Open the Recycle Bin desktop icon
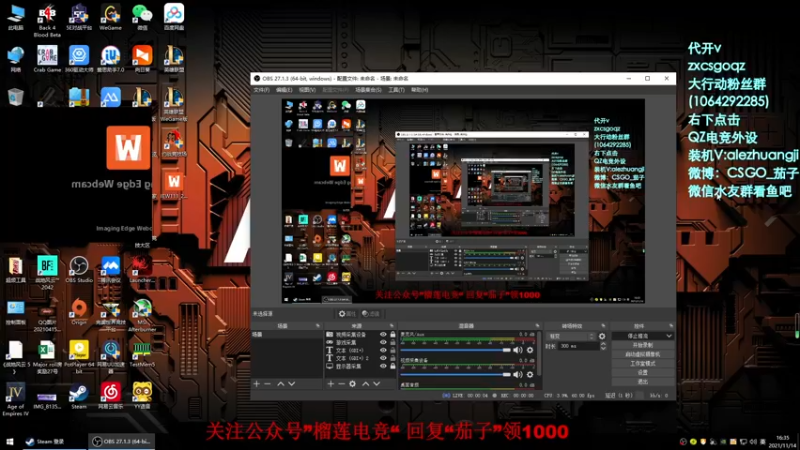This screenshot has height=450, width=800. (x=15, y=96)
